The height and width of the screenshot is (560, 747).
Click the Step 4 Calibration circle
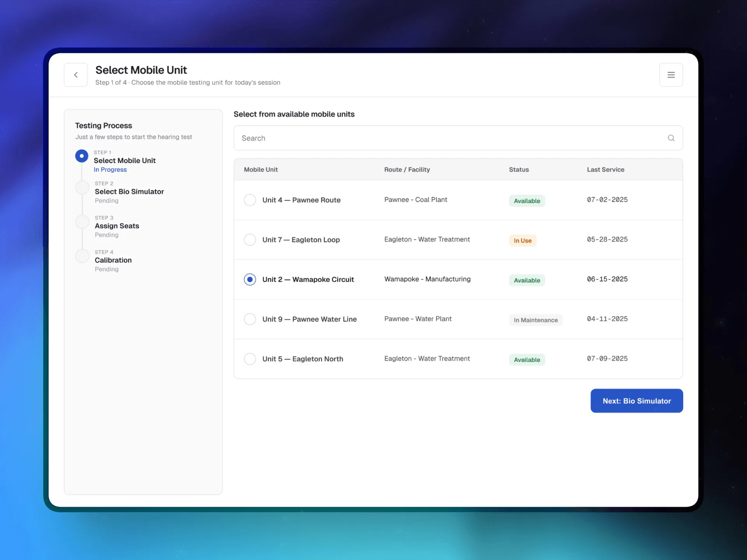[x=82, y=256]
